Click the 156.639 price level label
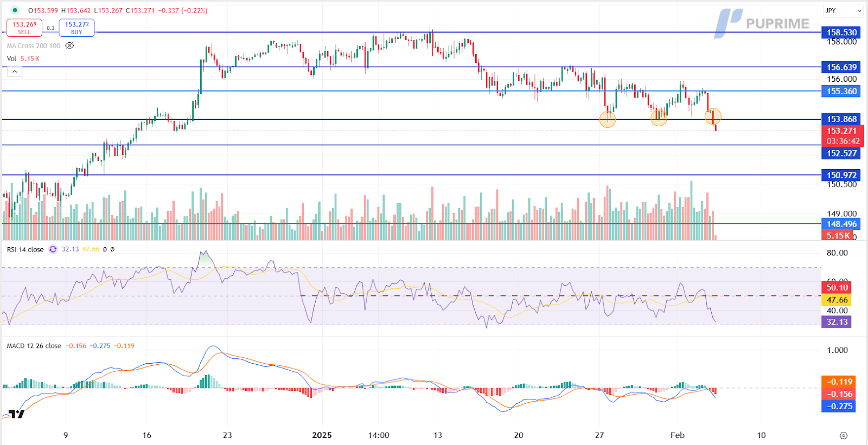Screen dimensions: 868x445 pos(841,67)
